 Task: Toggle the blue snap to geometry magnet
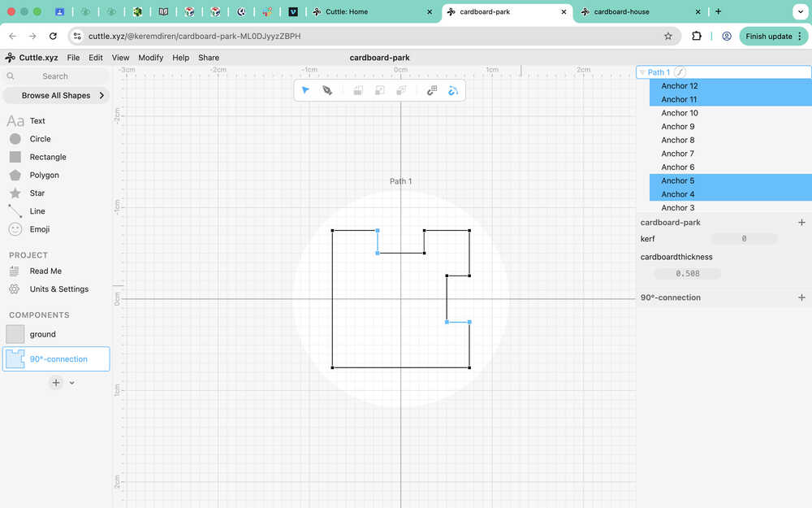[x=453, y=91]
